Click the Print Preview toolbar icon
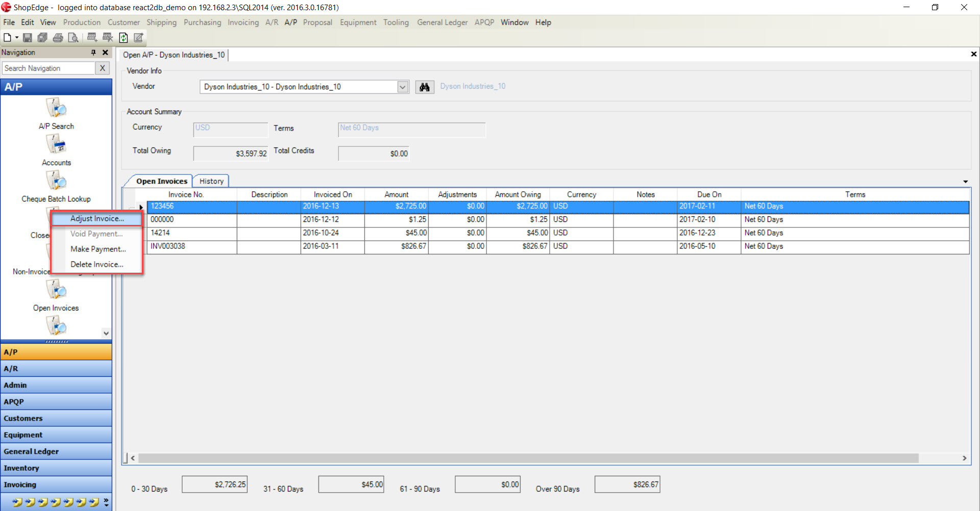 pos(73,37)
